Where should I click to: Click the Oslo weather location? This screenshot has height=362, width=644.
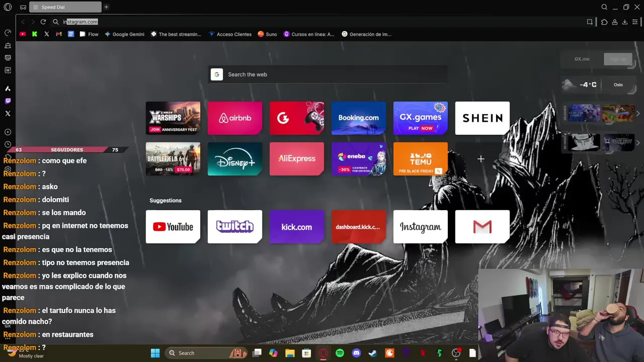[618, 84]
